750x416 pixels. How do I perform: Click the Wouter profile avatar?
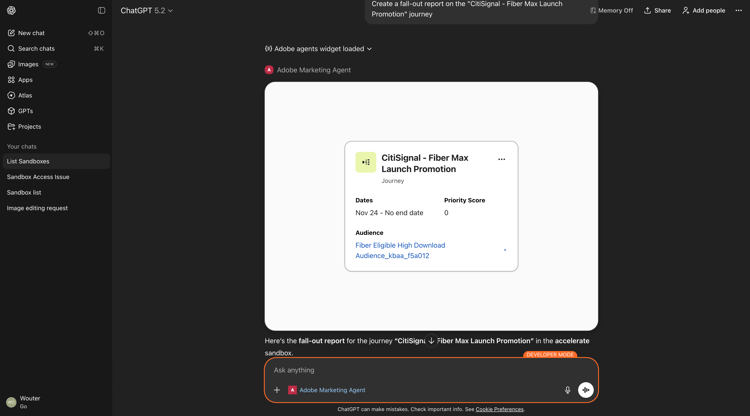11,402
